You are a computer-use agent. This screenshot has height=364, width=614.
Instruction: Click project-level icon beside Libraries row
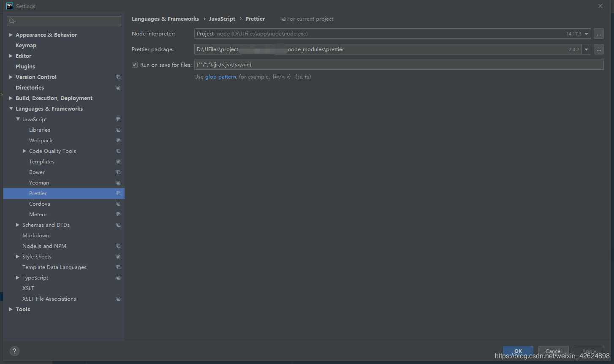118,130
